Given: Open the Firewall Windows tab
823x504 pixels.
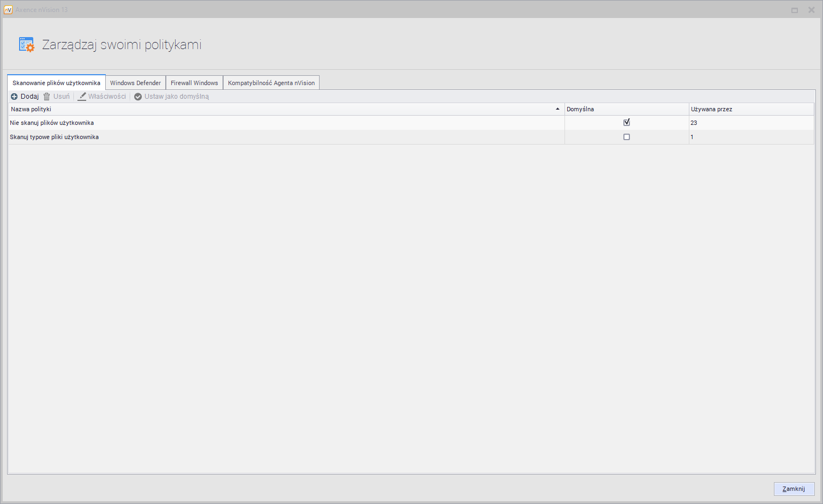Looking at the screenshot, I should [194, 83].
